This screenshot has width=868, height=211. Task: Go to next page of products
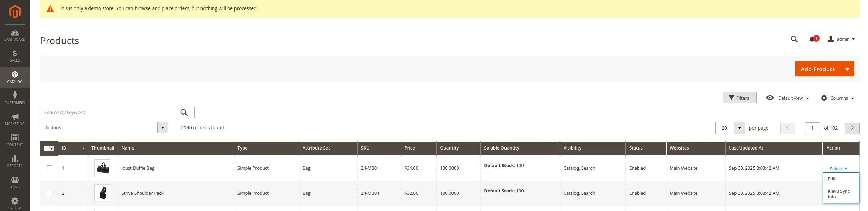click(852, 128)
